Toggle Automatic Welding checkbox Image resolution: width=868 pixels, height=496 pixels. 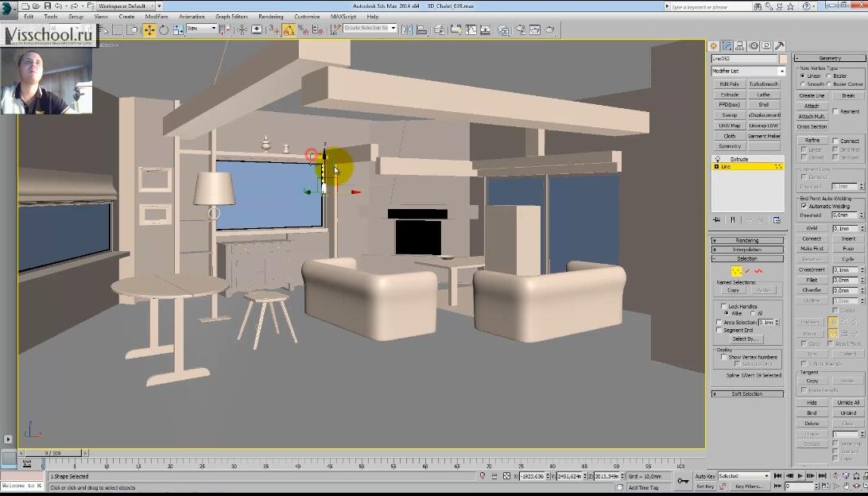pos(804,206)
